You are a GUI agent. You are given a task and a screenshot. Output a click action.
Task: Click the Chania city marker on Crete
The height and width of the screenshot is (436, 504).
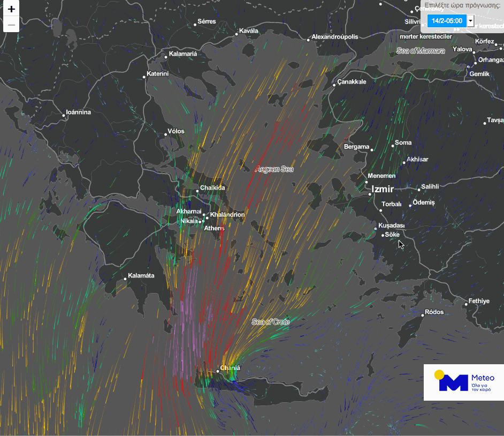click(x=218, y=370)
